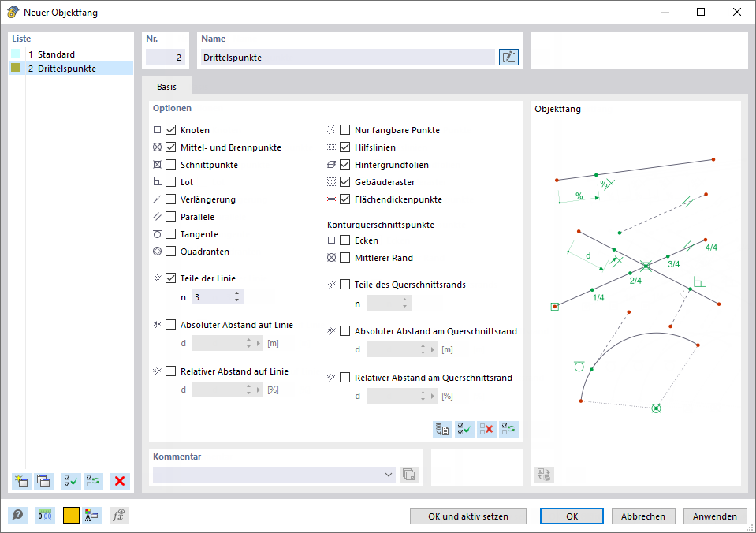This screenshot has height=533, width=756.
Task: Click the Anwenden button
Action: 715,516
